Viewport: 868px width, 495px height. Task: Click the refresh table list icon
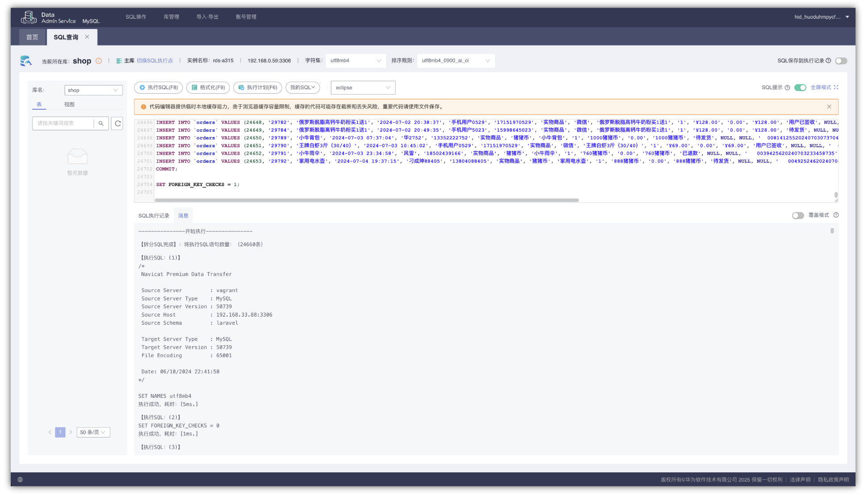[118, 124]
